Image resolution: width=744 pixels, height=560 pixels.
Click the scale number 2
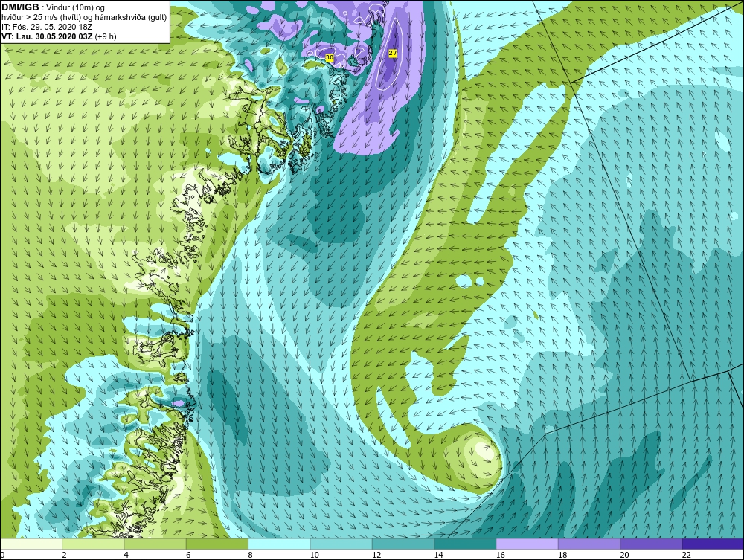[64, 555]
